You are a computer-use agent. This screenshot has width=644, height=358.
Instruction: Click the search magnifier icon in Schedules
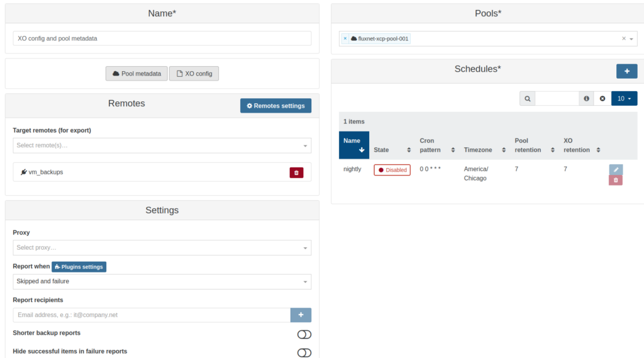click(x=527, y=99)
